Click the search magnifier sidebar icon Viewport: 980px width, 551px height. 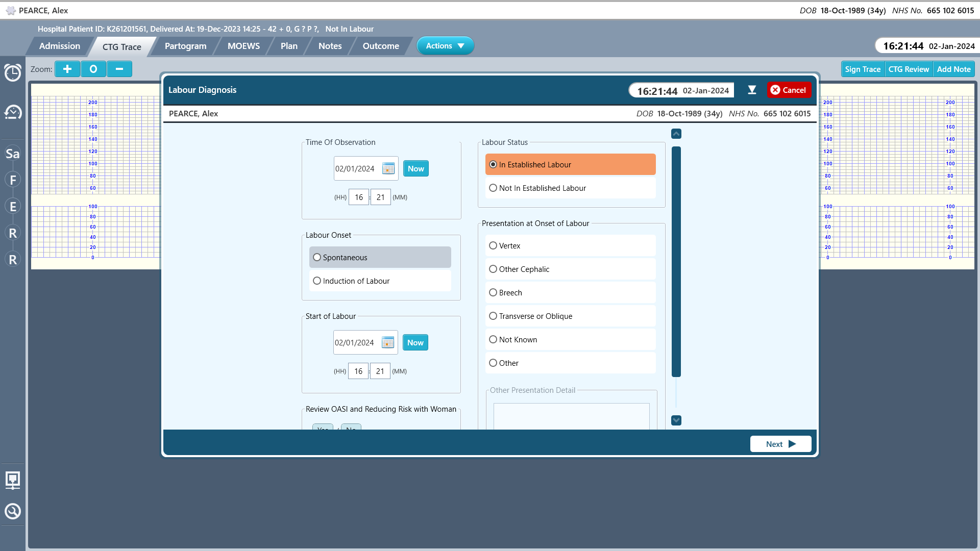pos(13,511)
